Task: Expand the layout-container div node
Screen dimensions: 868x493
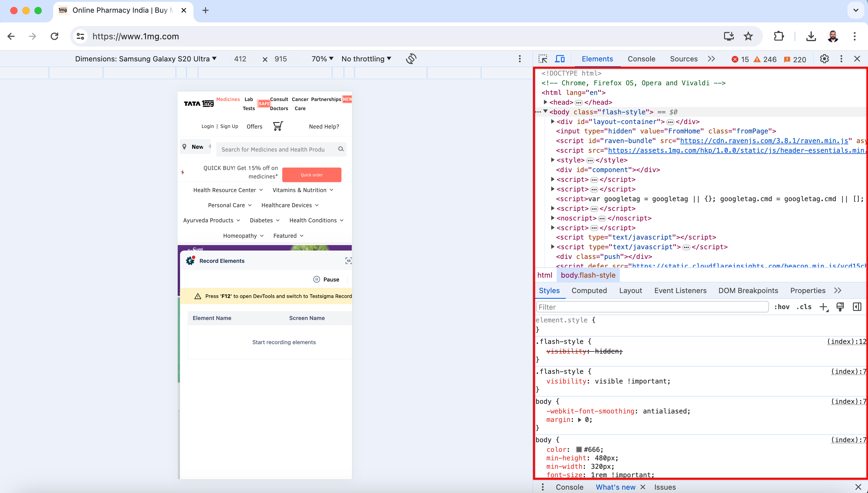Action: 552,121
